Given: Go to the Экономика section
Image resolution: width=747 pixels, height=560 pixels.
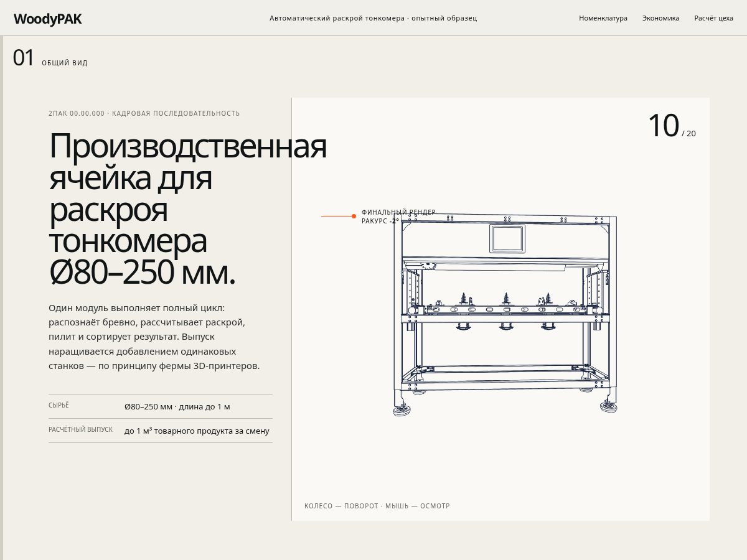Looking at the screenshot, I should point(661,18).
